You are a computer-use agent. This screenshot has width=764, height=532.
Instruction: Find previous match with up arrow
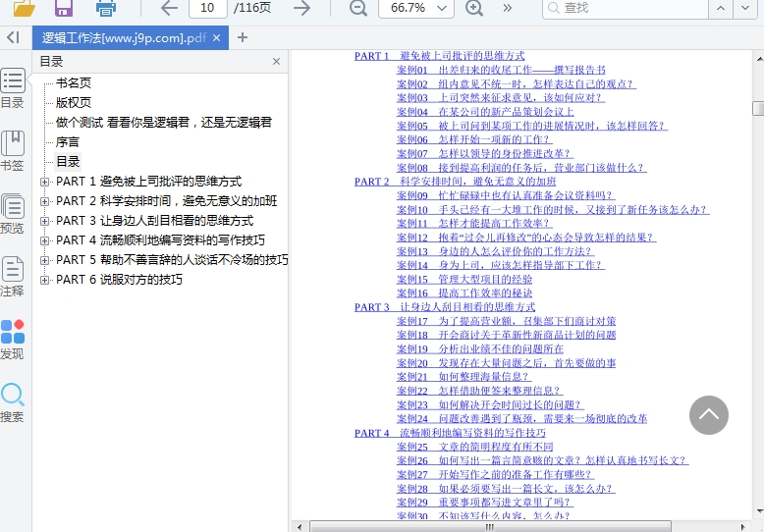point(721,8)
